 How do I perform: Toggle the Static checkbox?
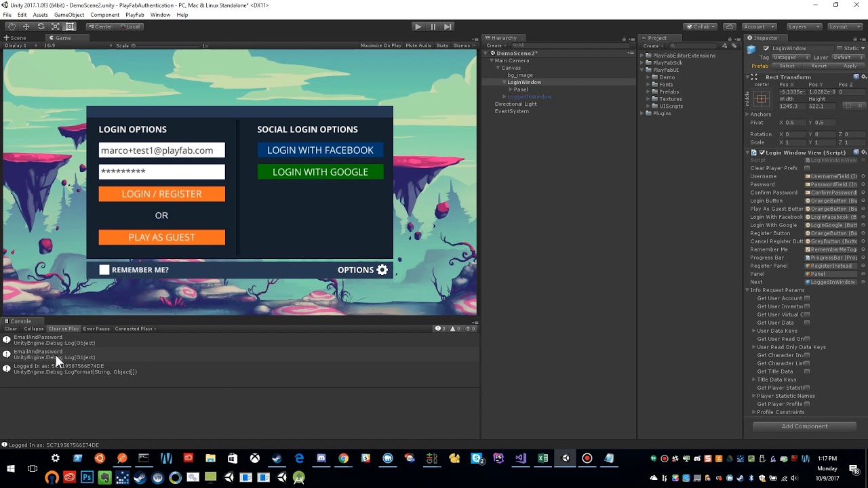click(840, 49)
